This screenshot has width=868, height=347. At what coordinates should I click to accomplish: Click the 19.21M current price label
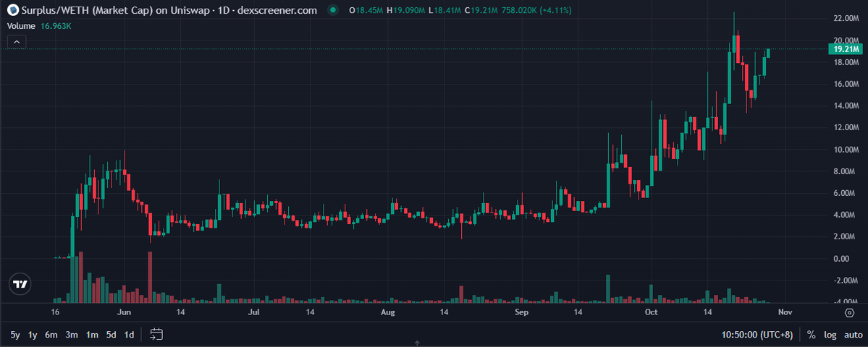[845, 49]
